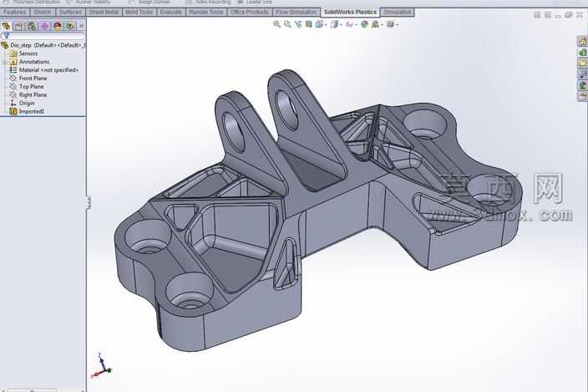Select the Dio_step root tree node
588x392 pixels.
(43, 45)
